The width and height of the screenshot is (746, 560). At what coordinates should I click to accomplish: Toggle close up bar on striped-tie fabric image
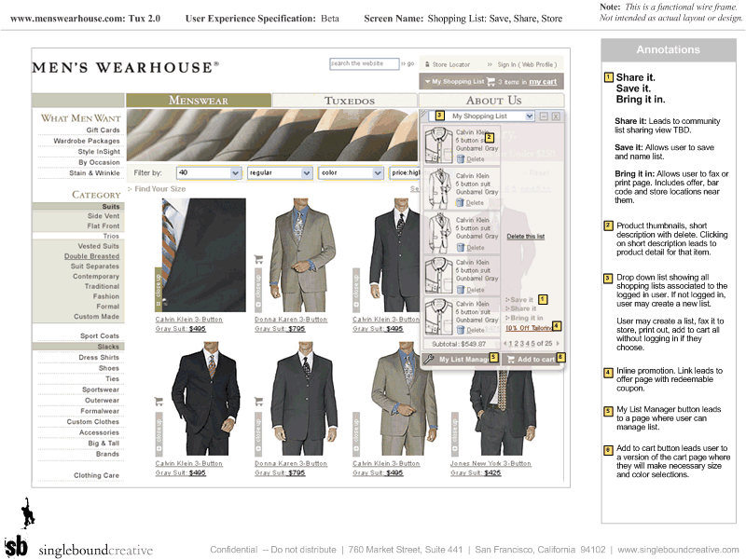tap(159, 290)
